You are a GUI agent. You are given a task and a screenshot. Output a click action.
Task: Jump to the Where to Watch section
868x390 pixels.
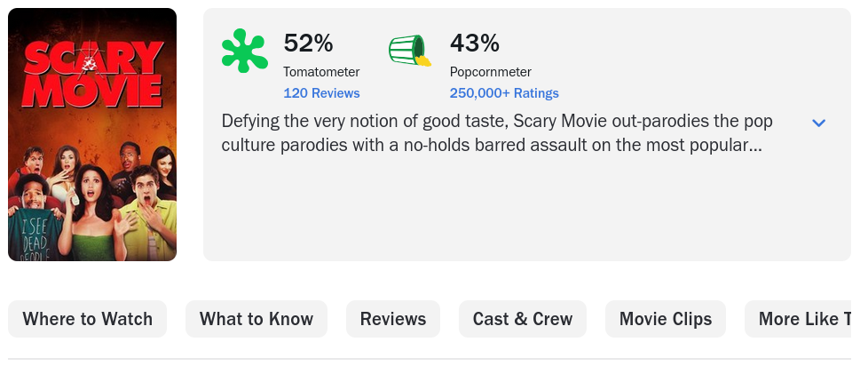click(88, 319)
